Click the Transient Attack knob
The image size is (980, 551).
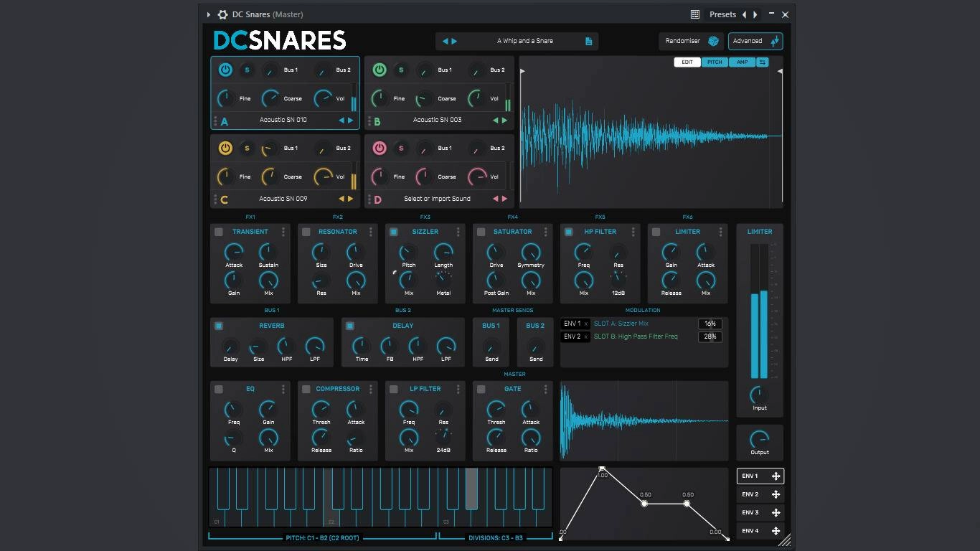pos(234,251)
